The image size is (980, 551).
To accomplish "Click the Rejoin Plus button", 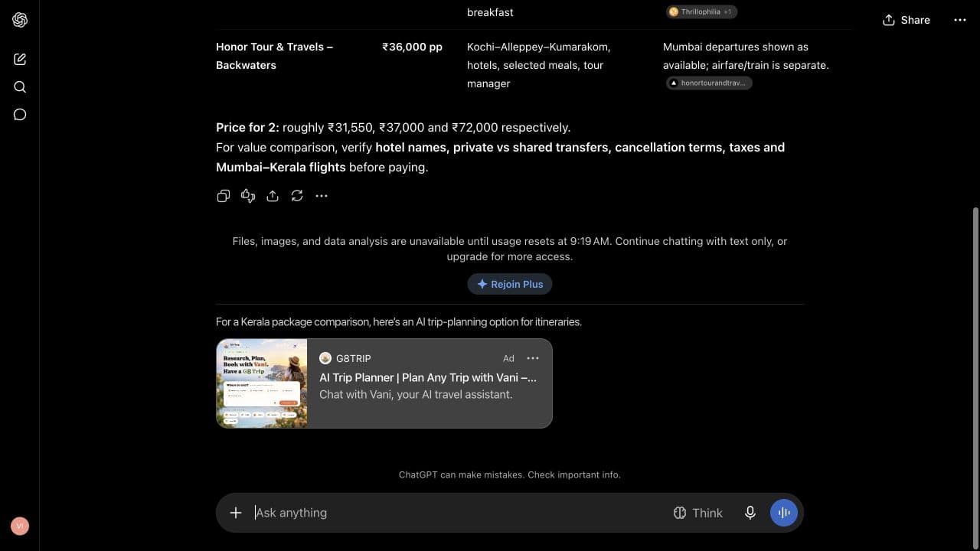I will pos(510,284).
